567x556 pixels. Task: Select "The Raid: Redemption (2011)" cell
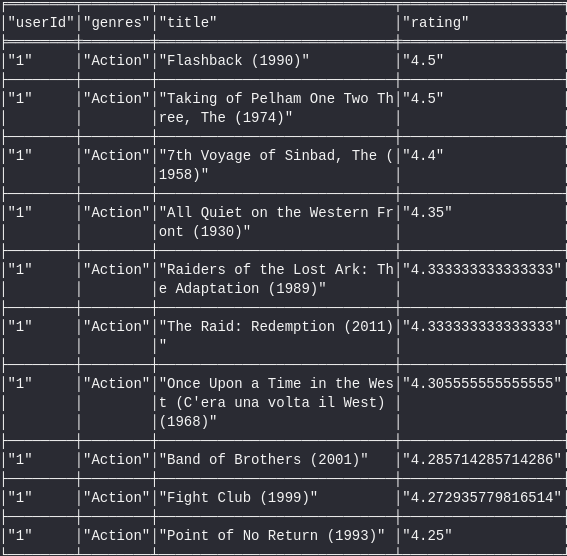click(x=276, y=335)
